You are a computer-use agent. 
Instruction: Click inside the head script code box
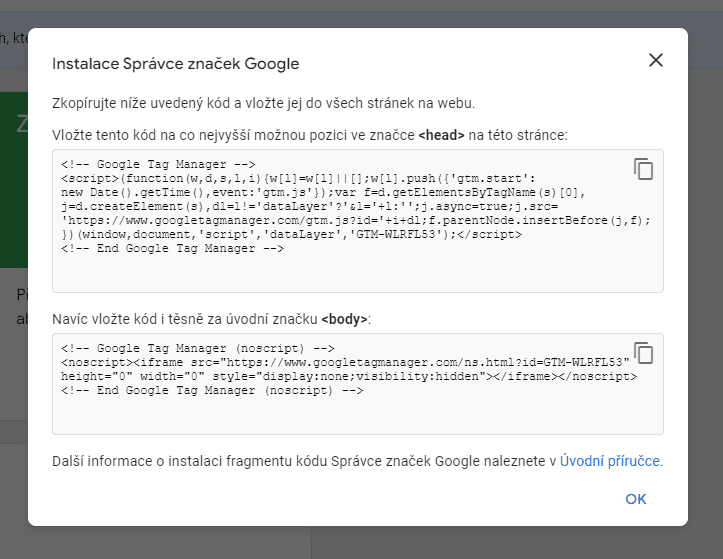point(358,220)
